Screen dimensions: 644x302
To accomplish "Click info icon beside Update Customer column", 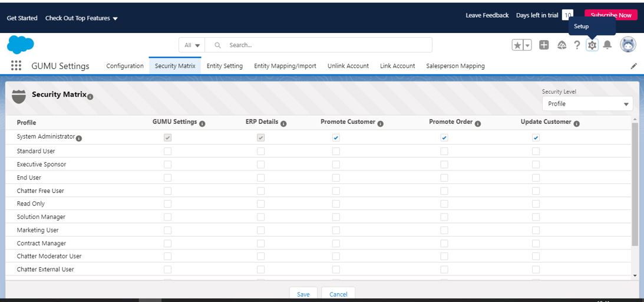I will pyautogui.click(x=577, y=124).
